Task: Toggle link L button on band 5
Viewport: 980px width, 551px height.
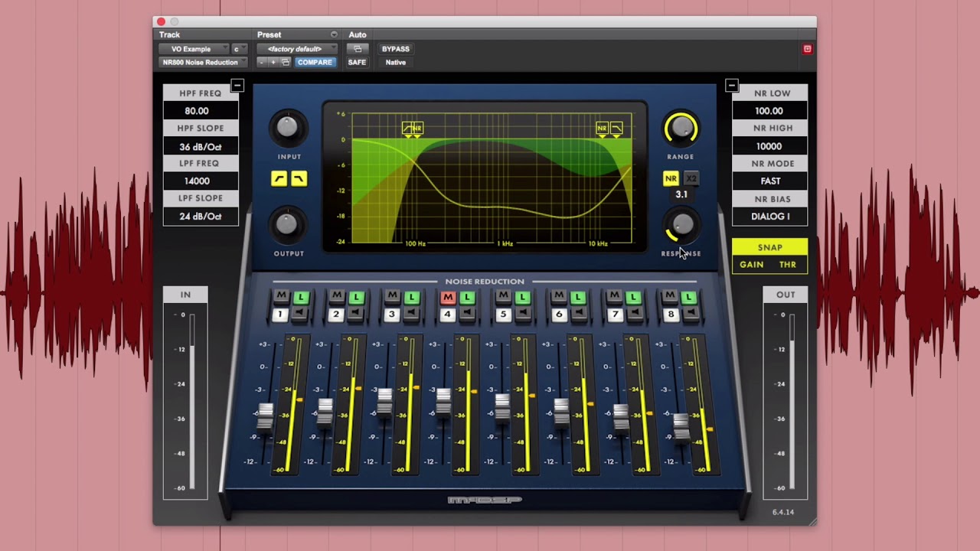Action: pos(522,297)
